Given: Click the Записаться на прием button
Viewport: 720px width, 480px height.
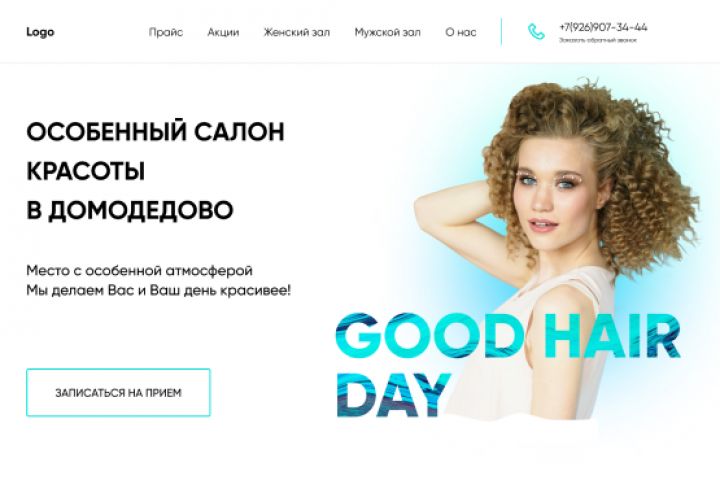Looking at the screenshot, I should tap(118, 392).
